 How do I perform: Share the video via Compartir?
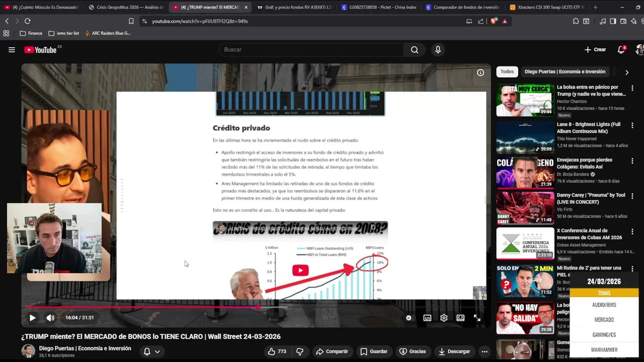tap(332, 351)
